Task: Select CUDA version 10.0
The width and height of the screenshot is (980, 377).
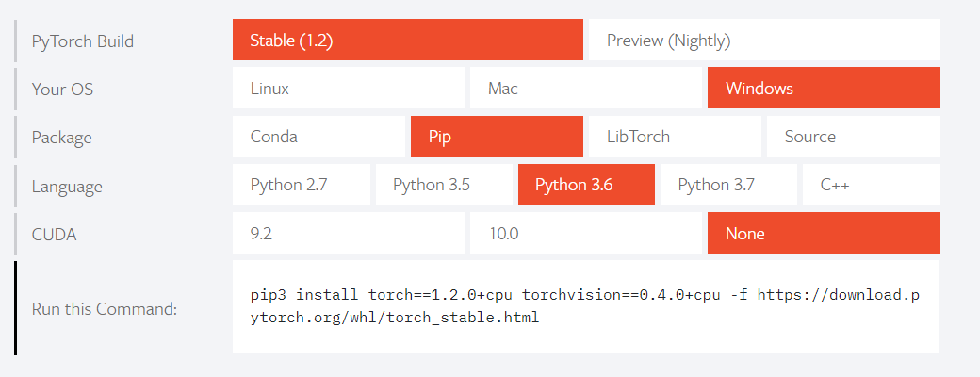Action: coord(586,233)
